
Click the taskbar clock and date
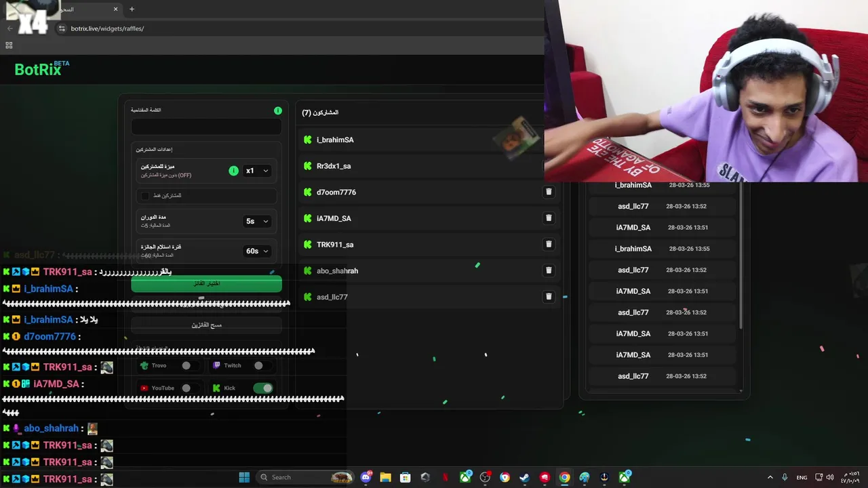coord(851,477)
